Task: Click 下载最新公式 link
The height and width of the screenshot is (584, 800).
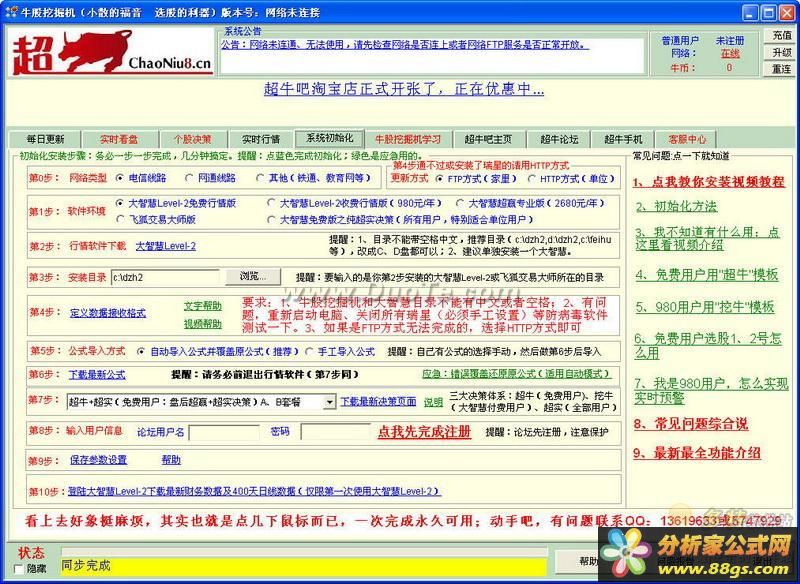Action: 97,374
